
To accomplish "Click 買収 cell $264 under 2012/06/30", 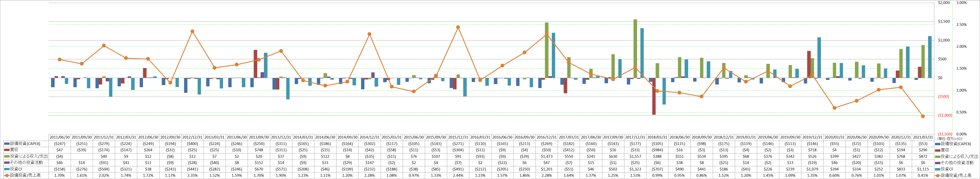I will click(148, 150).
